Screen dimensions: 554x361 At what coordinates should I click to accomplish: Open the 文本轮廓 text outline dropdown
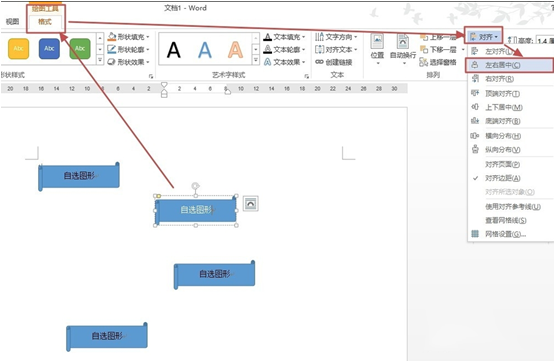pos(284,49)
